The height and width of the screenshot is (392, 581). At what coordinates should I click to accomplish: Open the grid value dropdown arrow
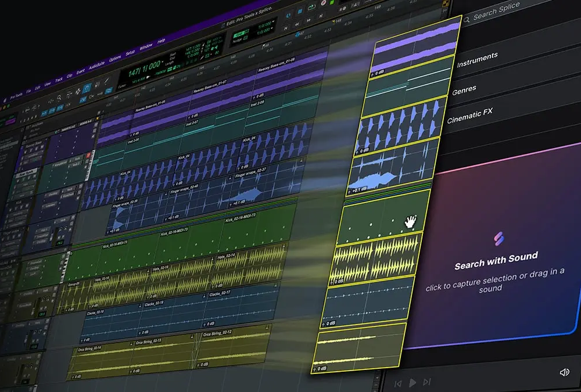pyautogui.click(x=273, y=22)
